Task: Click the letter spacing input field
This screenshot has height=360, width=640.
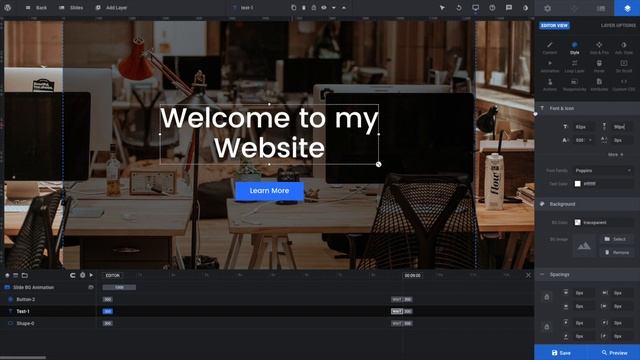Action: click(x=622, y=140)
